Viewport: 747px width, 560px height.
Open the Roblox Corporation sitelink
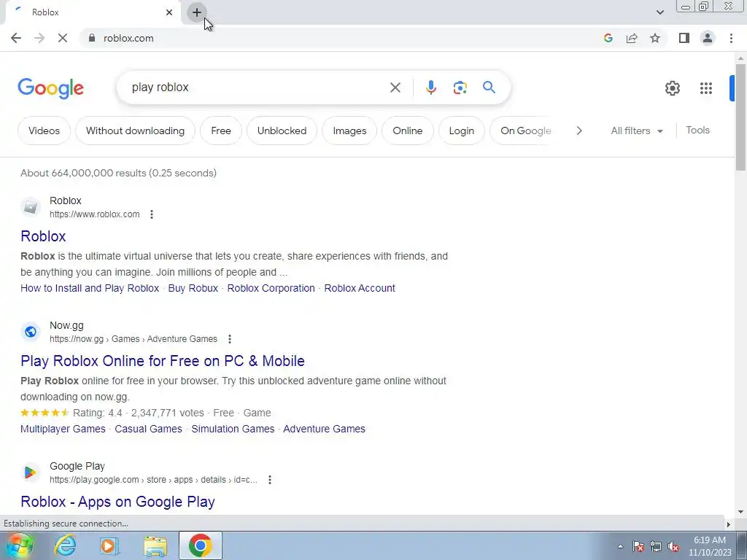[271, 288]
